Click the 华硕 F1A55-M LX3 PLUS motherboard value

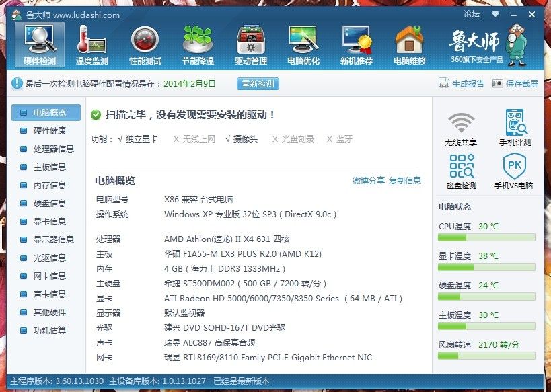(243, 254)
